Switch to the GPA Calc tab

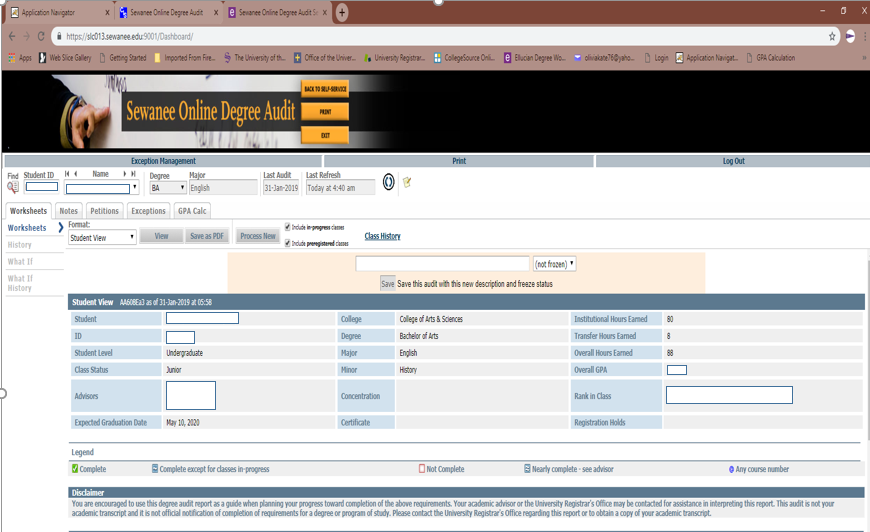click(x=192, y=211)
